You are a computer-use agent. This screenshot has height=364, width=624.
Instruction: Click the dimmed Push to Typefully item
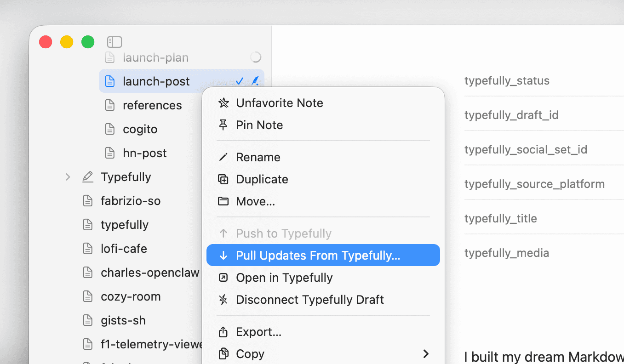(x=323, y=233)
